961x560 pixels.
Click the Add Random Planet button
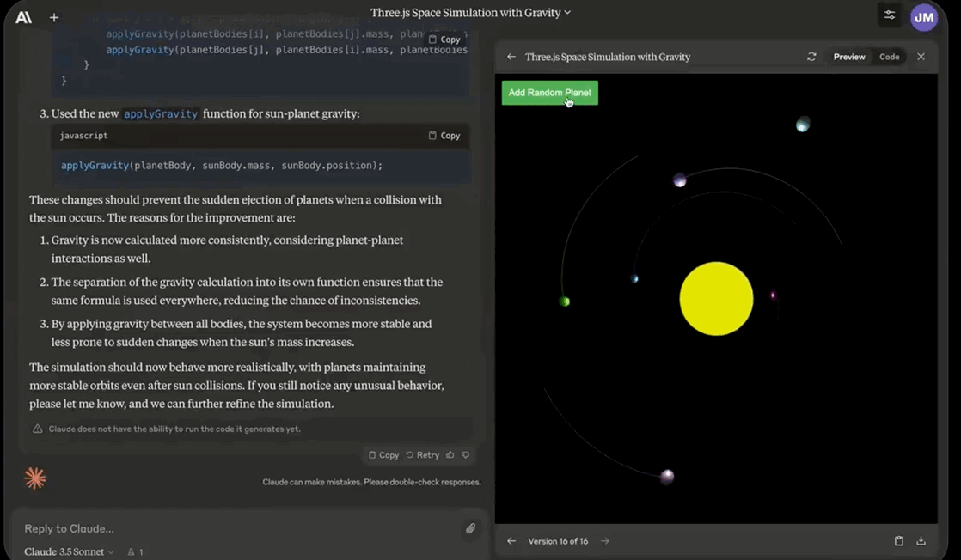coord(550,93)
